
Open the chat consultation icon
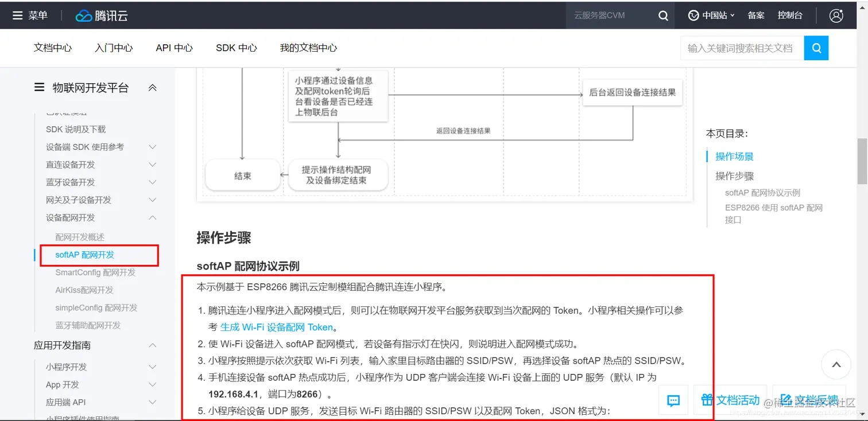673,400
